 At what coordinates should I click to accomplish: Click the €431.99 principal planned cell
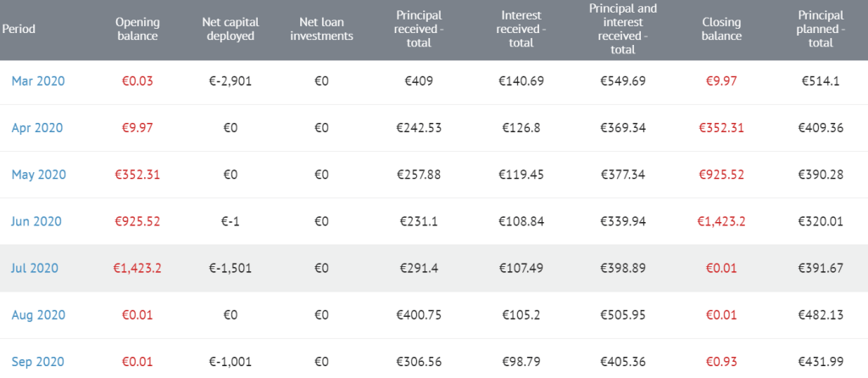tap(820, 361)
